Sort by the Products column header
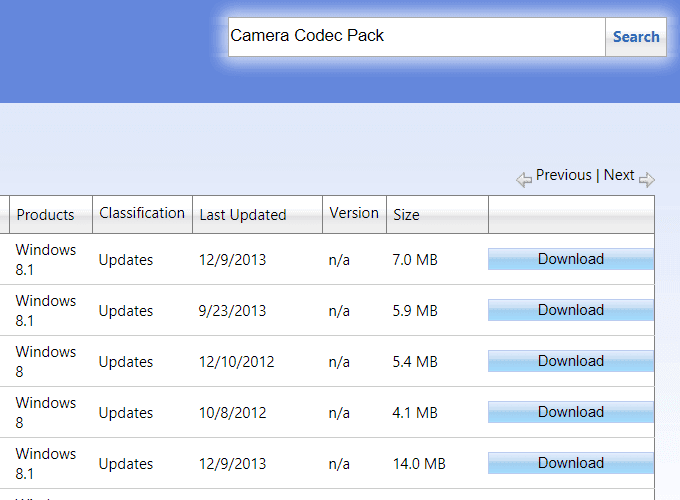 click(46, 215)
